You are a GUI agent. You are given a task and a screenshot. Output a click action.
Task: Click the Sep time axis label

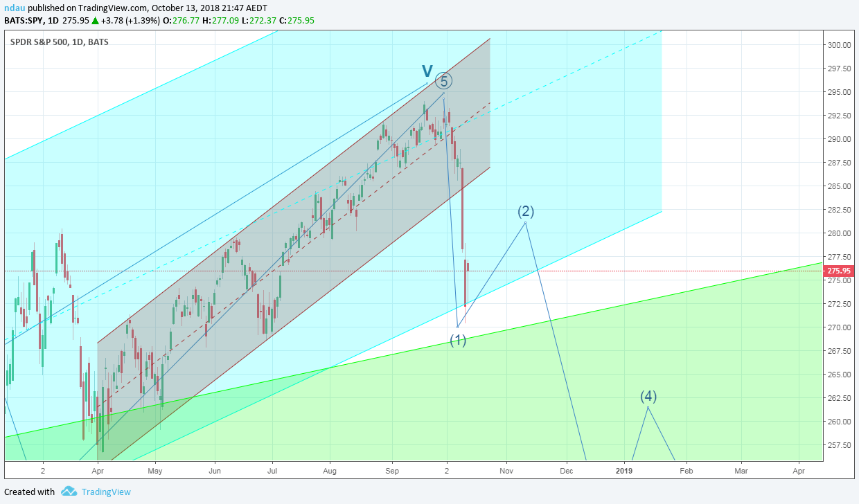(x=392, y=471)
